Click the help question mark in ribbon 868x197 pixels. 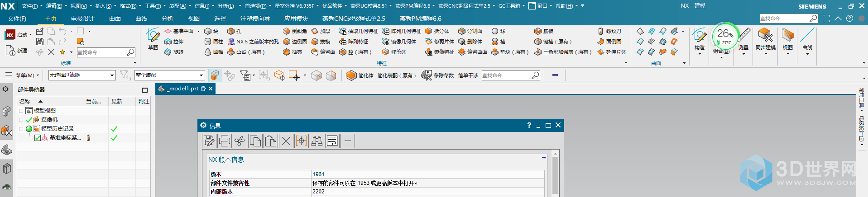tap(850, 19)
